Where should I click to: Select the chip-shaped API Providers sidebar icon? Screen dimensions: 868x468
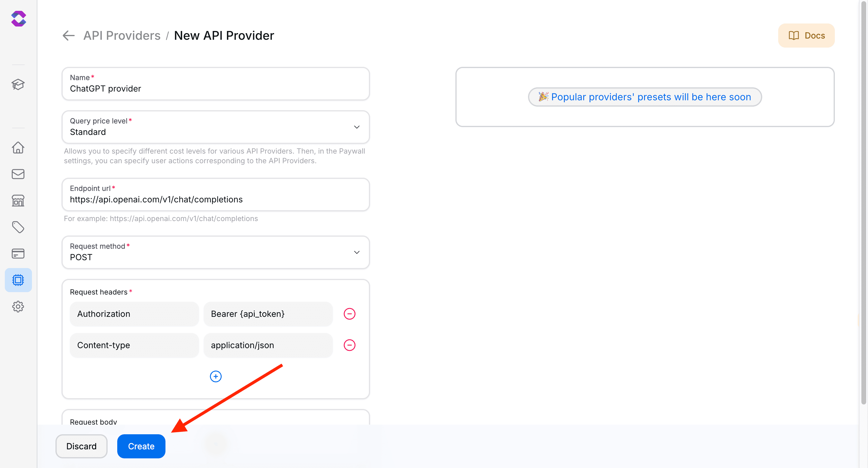pyautogui.click(x=18, y=280)
